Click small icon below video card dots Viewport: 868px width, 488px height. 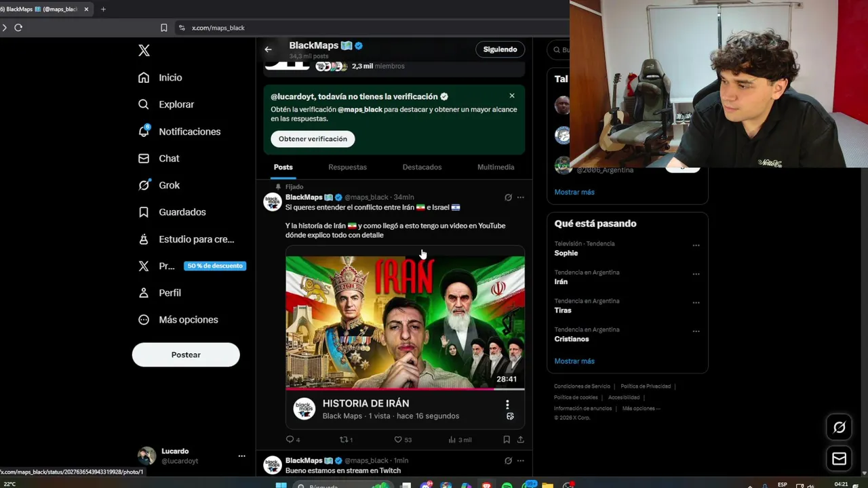click(x=510, y=417)
